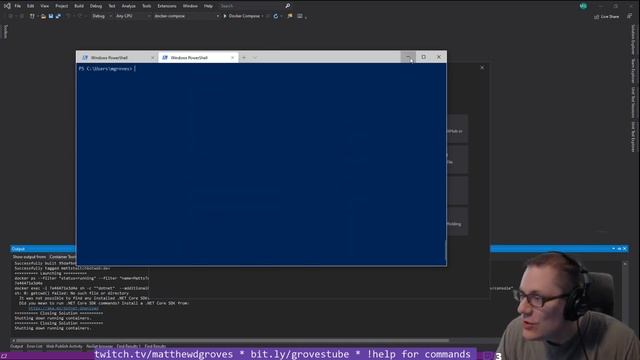The width and height of the screenshot is (640, 360).
Task: Switch to the Error List bottom tab
Action: (x=34, y=346)
